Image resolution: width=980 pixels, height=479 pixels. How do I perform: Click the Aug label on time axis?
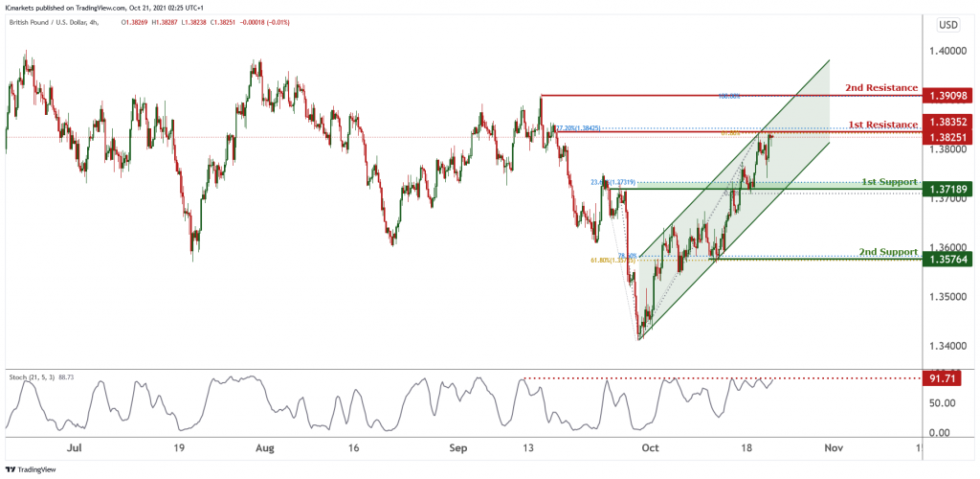(x=266, y=447)
